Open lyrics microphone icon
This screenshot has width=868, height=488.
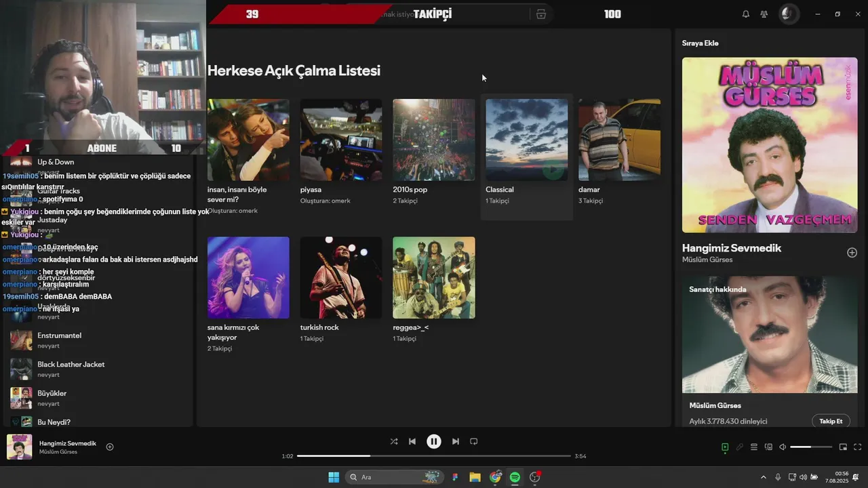[740, 447]
